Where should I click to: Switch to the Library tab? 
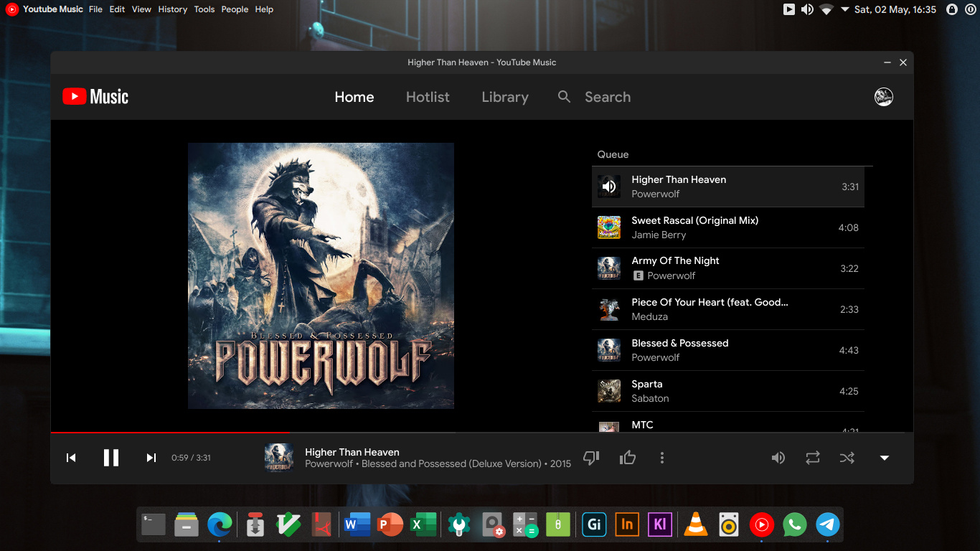click(504, 97)
